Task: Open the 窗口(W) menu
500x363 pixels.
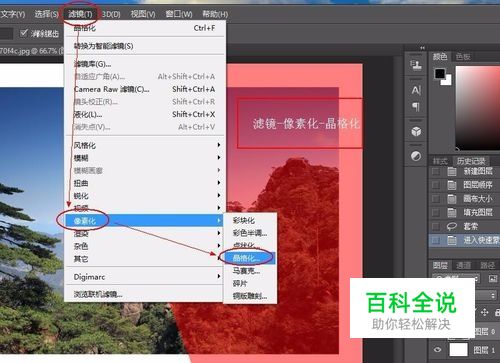Action: tap(179, 14)
